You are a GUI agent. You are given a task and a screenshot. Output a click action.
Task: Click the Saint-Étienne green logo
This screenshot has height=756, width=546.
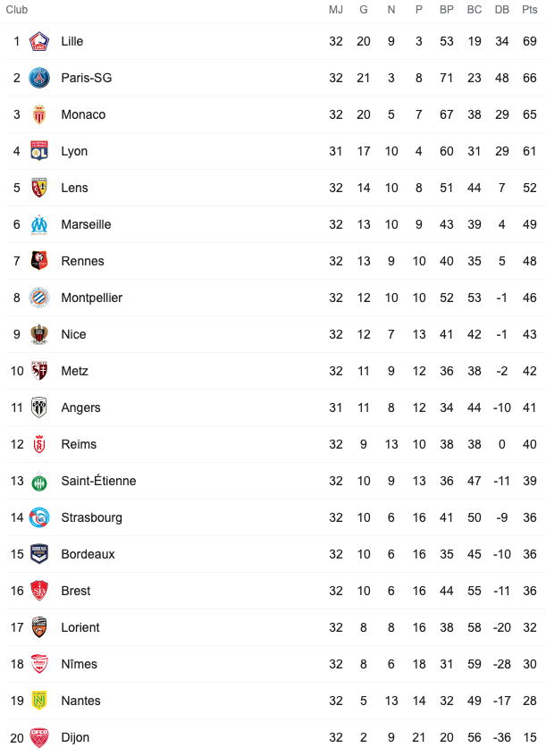[39, 481]
